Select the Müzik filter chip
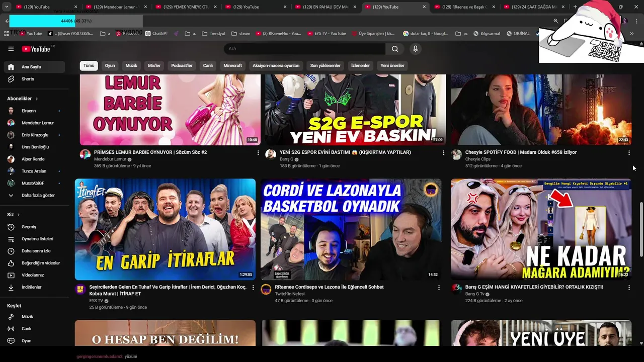 131,66
